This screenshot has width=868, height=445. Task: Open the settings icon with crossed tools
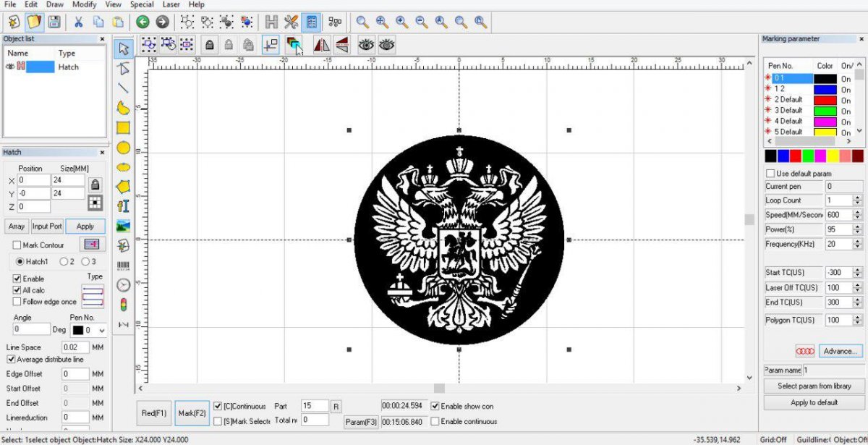pyautogui.click(x=292, y=22)
